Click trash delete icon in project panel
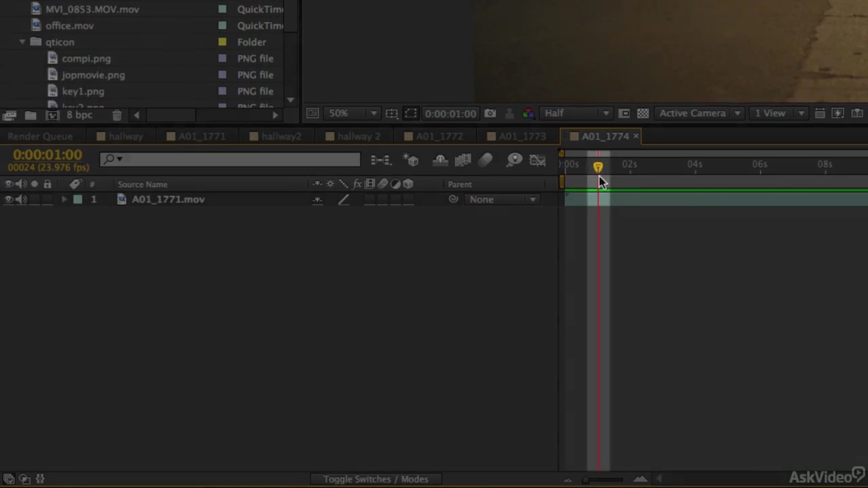Screen dimensions: 868x488 pos(117,116)
